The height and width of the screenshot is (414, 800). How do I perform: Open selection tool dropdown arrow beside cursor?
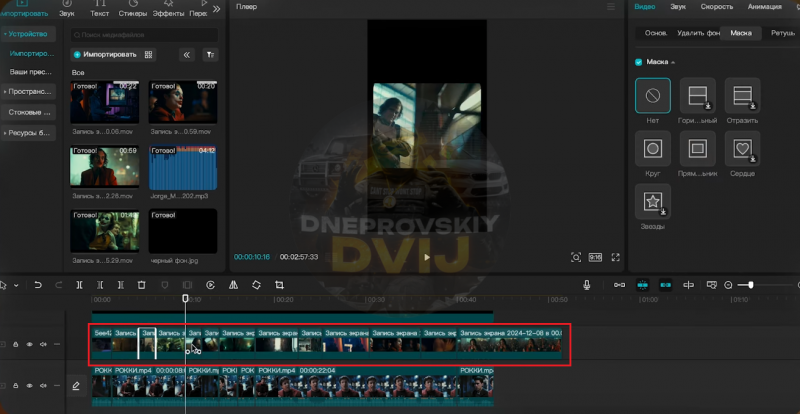[x=16, y=286]
